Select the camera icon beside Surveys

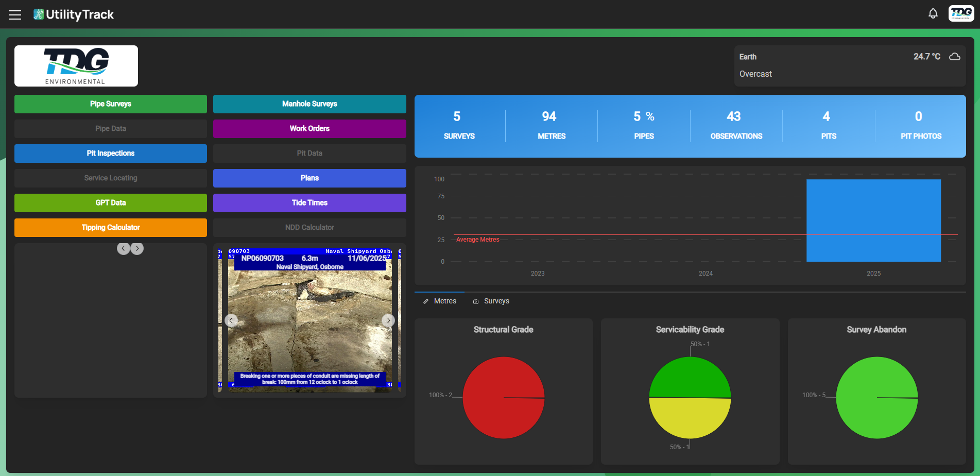(x=475, y=301)
